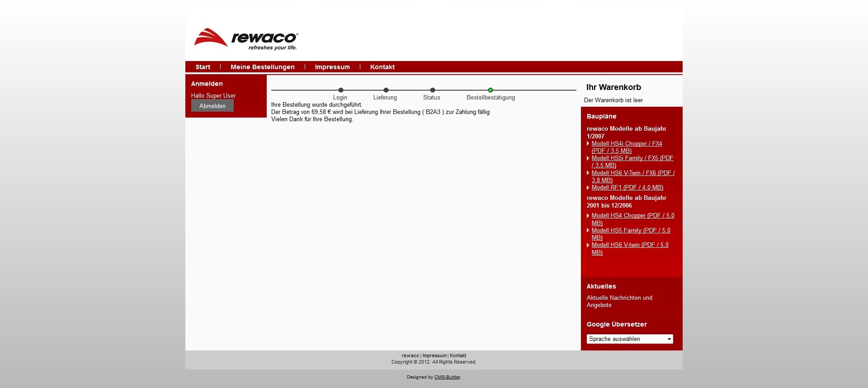Click the footer Impressum link
Screen dimensions: 868x388
(434, 355)
